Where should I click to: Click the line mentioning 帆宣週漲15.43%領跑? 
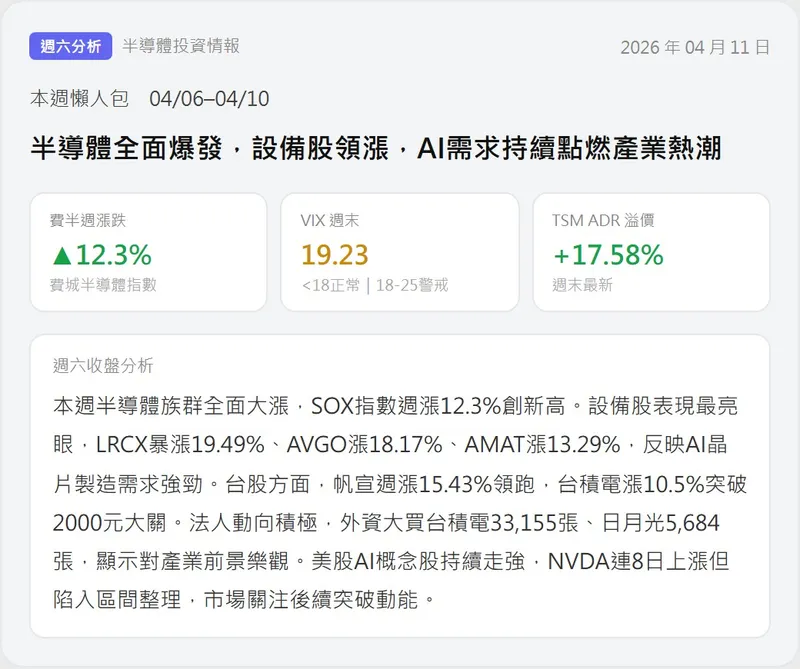tap(400, 484)
